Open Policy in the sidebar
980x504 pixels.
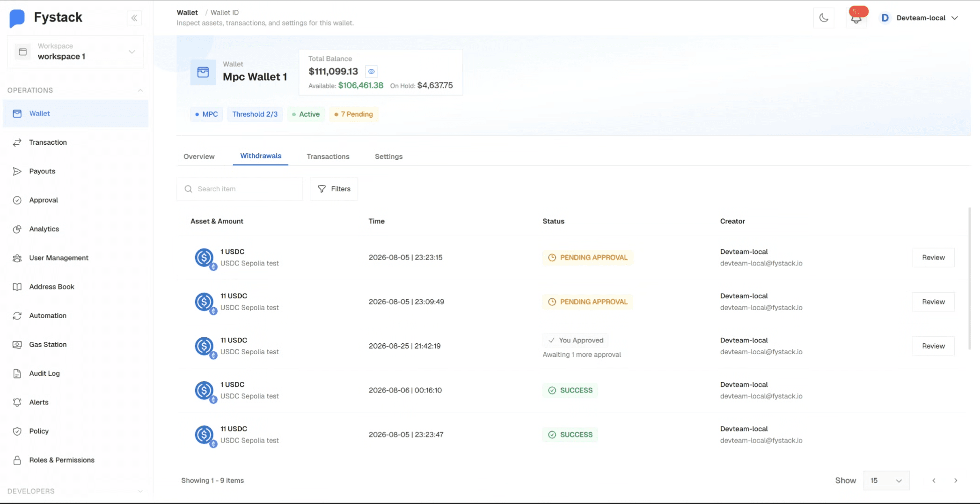[75, 431]
